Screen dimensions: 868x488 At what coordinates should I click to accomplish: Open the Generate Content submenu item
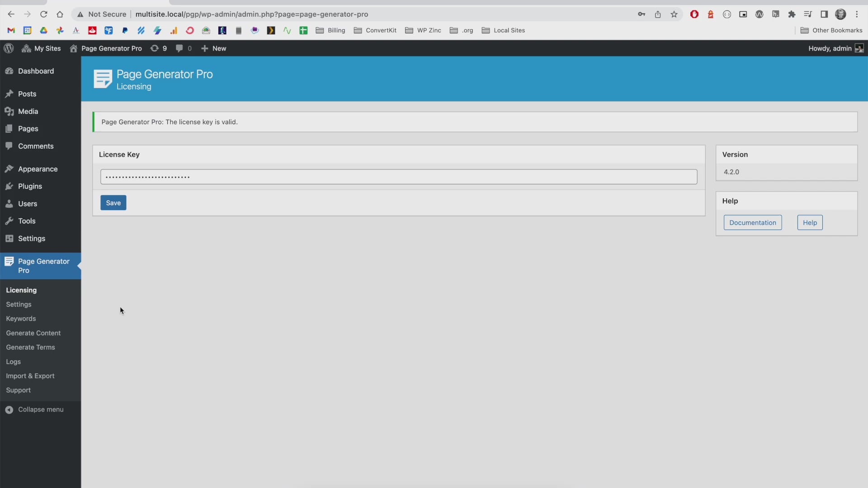tap(33, 332)
